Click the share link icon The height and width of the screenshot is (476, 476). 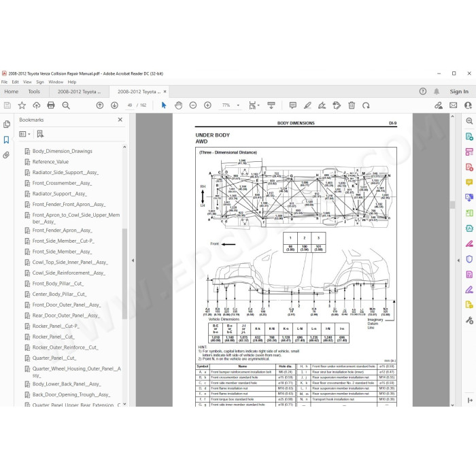pyautogui.click(x=439, y=105)
